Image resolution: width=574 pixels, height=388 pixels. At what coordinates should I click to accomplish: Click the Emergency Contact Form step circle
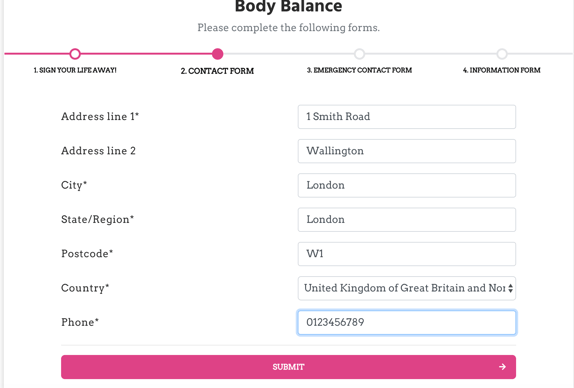pos(359,54)
